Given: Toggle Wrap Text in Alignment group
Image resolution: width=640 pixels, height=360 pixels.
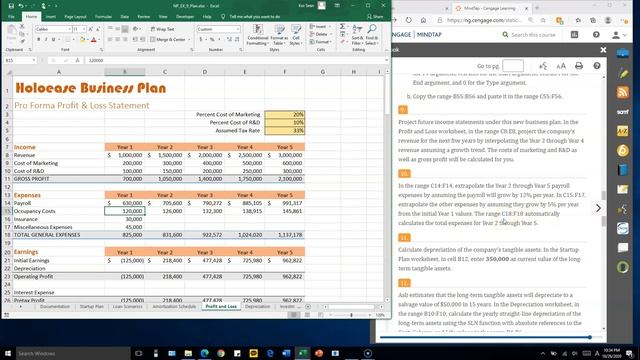Looking at the screenshot, I should click(x=162, y=29).
